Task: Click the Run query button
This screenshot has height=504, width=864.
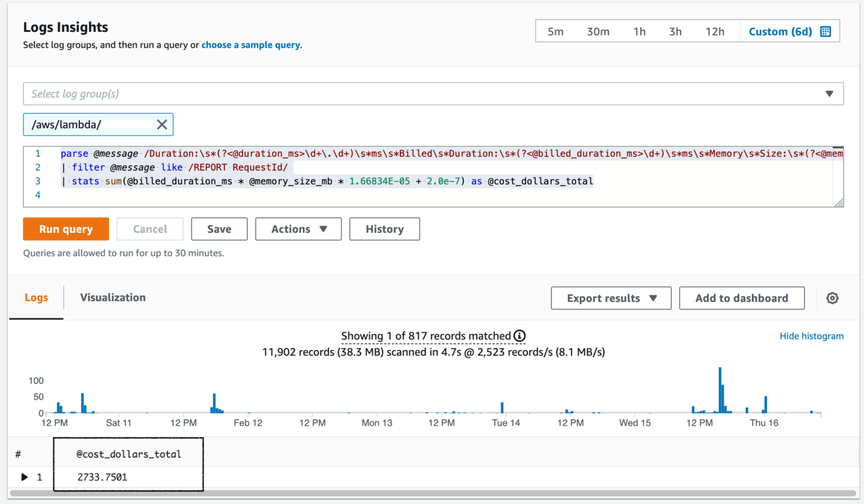Action: 65,229
